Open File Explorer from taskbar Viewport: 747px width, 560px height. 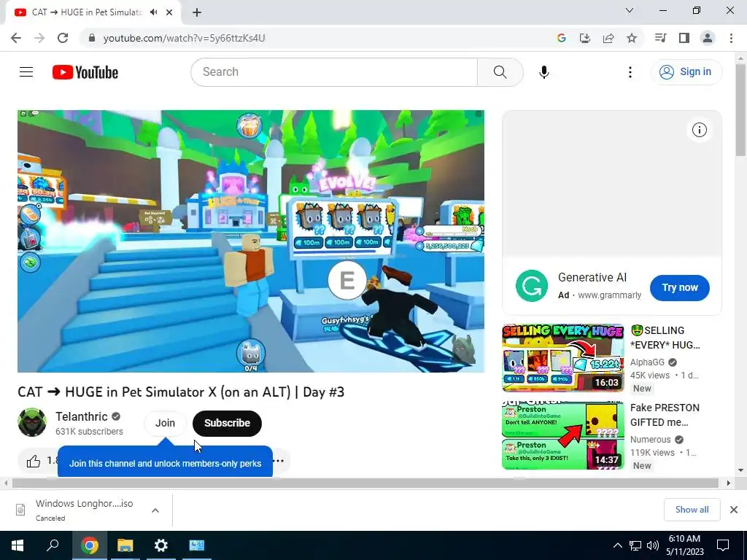click(x=125, y=545)
